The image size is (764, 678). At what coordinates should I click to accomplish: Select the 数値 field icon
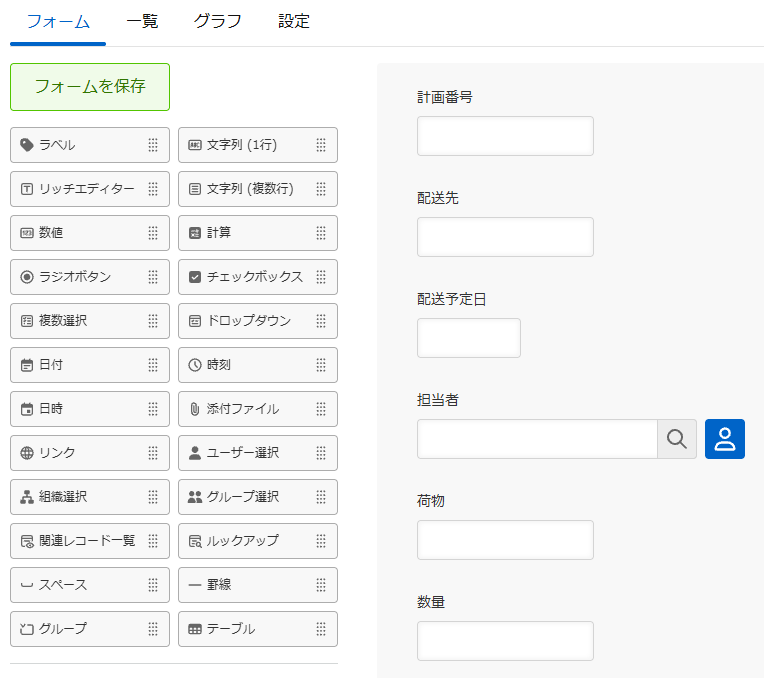pyautogui.click(x=27, y=233)
